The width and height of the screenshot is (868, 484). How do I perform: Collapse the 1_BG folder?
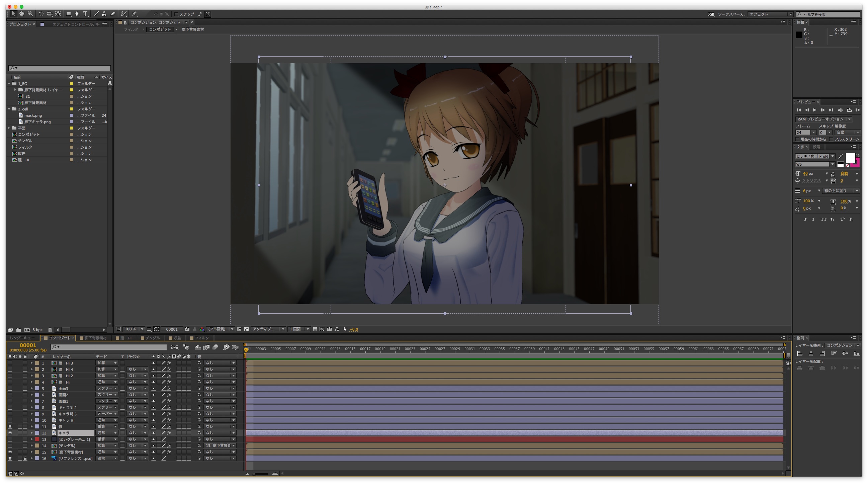tap(9, 83)
